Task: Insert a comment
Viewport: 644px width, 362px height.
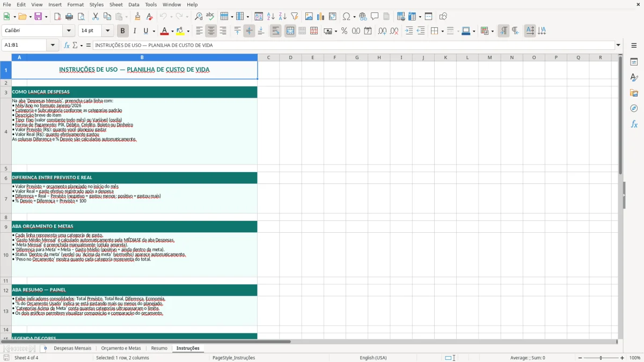Action: 375,17
